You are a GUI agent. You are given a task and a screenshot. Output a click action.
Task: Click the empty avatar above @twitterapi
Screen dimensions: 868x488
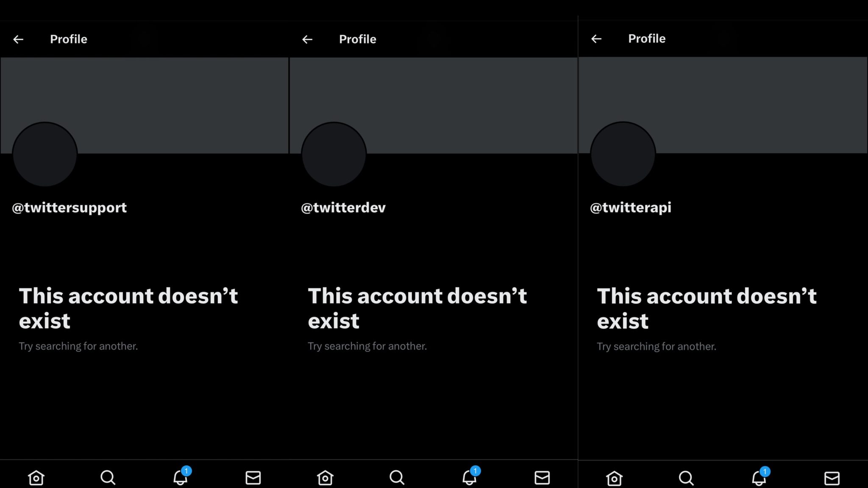click(623, 154)
